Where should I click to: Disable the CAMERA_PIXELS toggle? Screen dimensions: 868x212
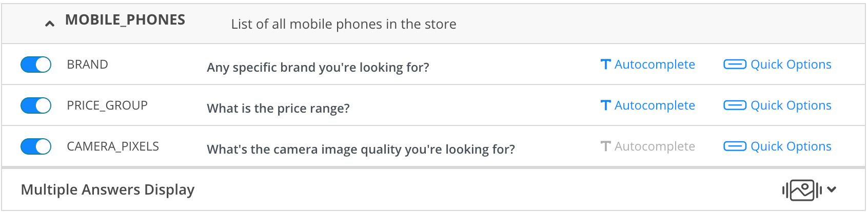(36, 146)
